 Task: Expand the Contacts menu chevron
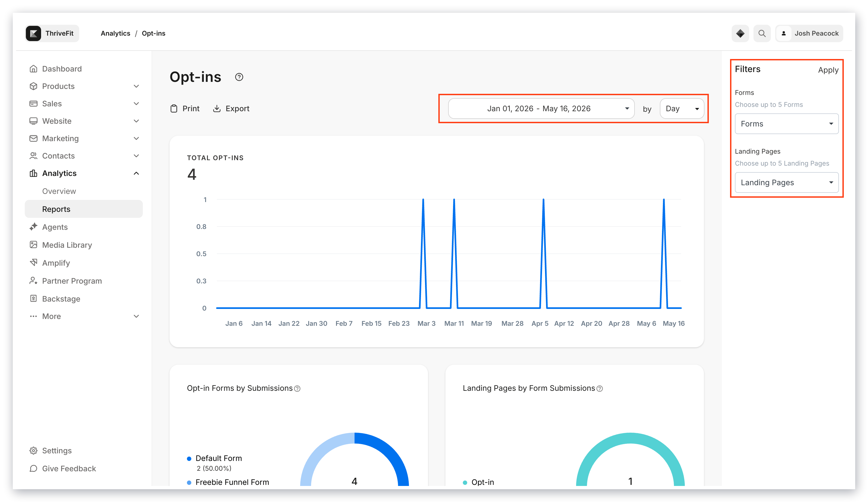[136, 156]
